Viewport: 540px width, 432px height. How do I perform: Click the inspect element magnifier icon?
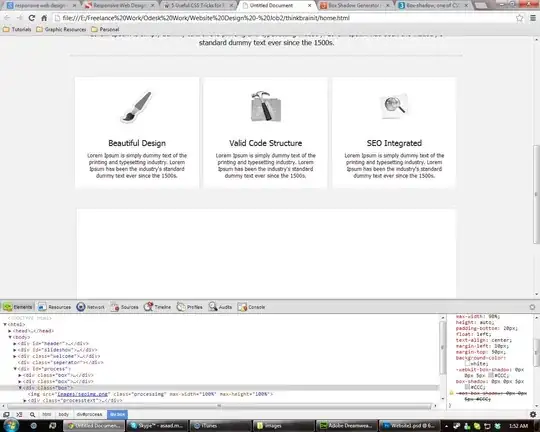(32, 414)
